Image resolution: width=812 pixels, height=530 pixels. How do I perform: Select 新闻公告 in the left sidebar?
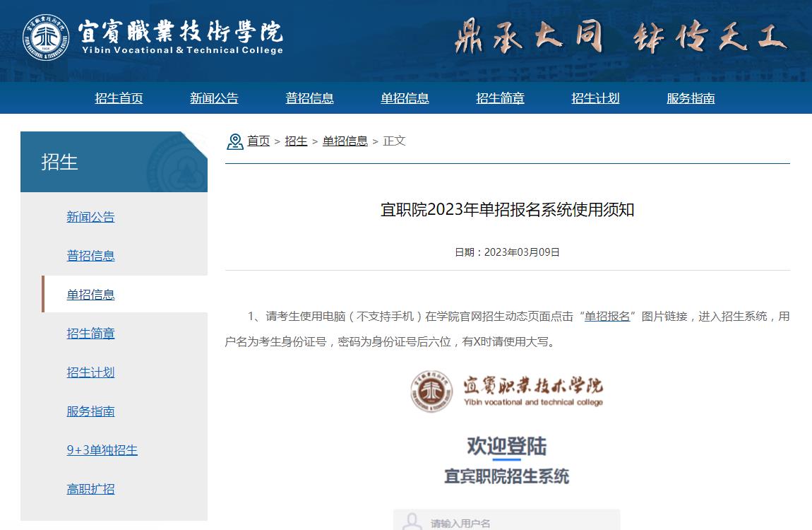90,216
